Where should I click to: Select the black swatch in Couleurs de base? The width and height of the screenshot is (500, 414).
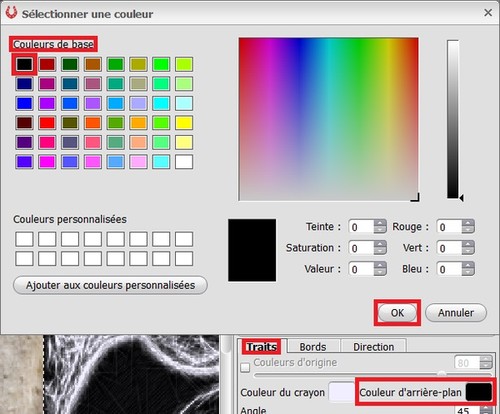point(24,64)
